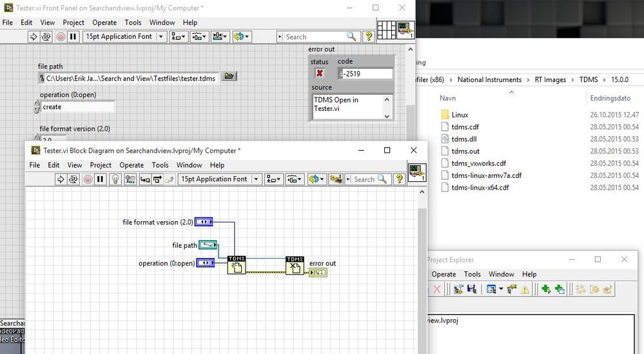Screen dimensions: 644x354
Task: Open Front Panel File menu
Action: [x=7, y=23]
